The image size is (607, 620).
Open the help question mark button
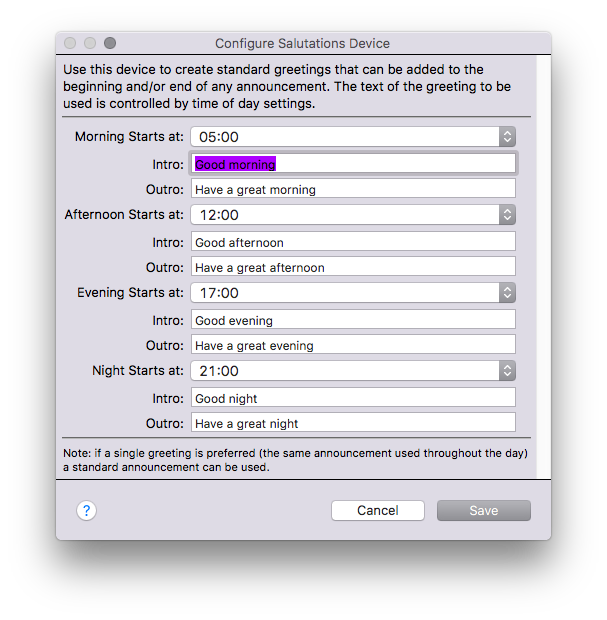tap(86, 510)
